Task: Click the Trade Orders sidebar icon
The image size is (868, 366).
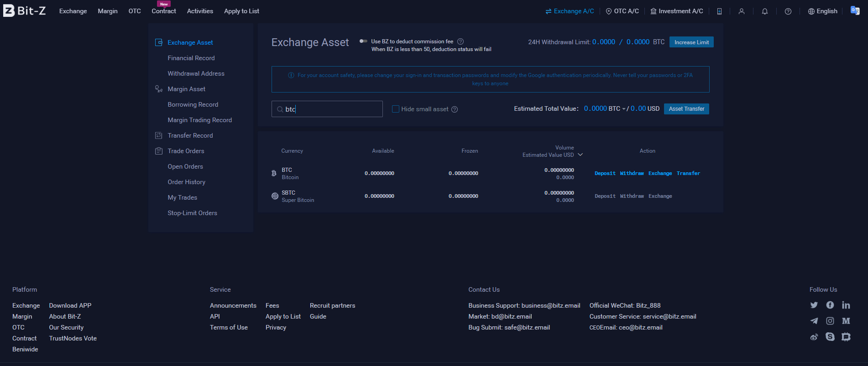Action: point(159,151)
